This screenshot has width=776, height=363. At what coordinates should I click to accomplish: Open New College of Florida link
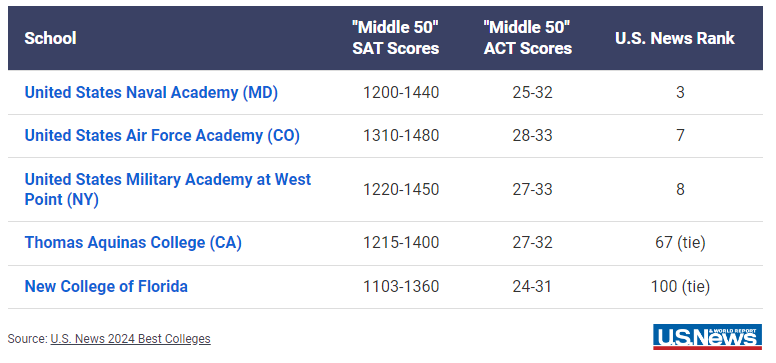point(106,286)
